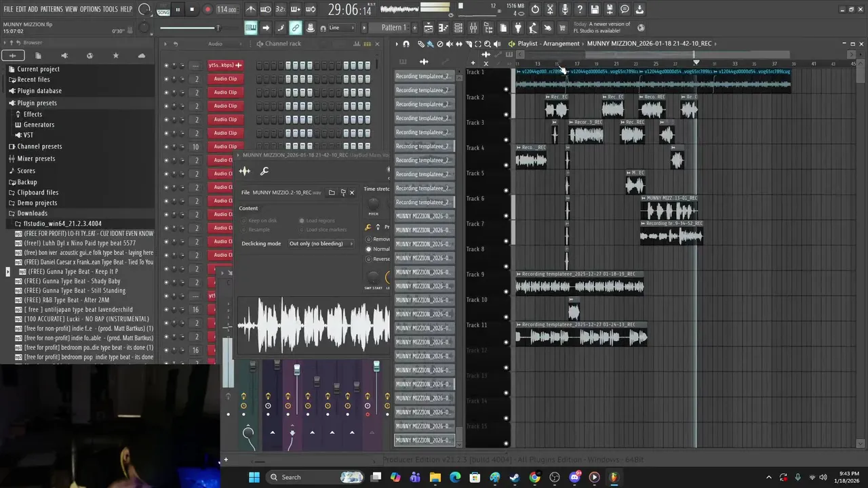Image resolution: width=868 pixels, height=488 pixels.
Task: Select the Load slice markers option
Action: click(x=323, y=230)
